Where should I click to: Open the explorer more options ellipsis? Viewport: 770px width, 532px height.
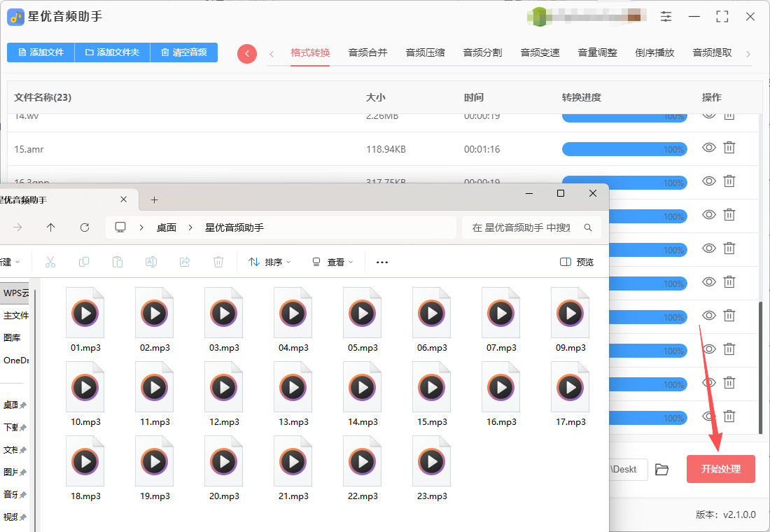coord(381,262)
